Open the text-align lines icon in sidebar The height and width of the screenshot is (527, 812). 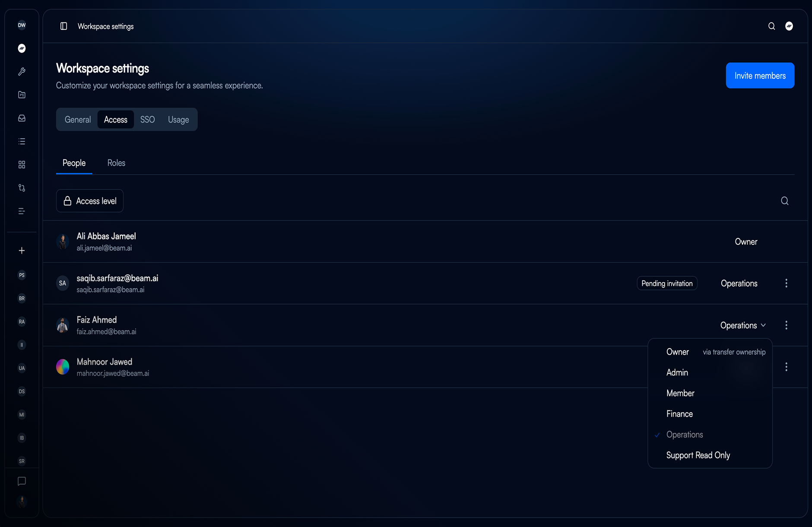click(22, 211)
